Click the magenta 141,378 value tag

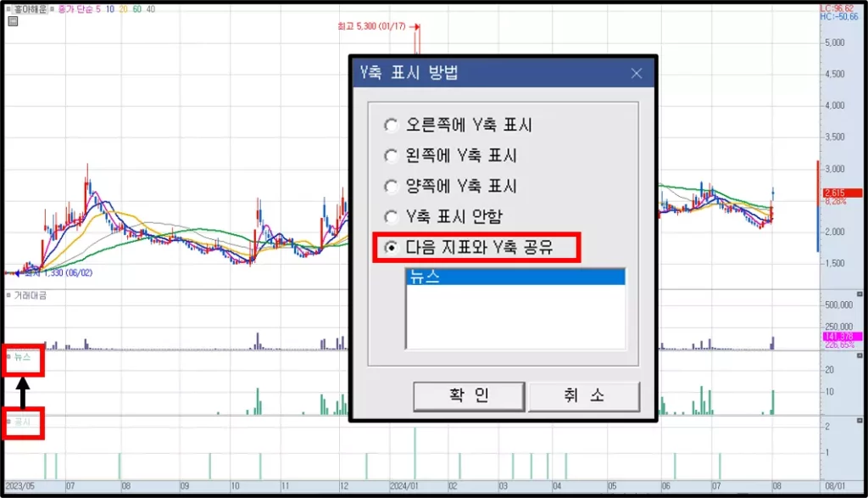click(842, 336)
